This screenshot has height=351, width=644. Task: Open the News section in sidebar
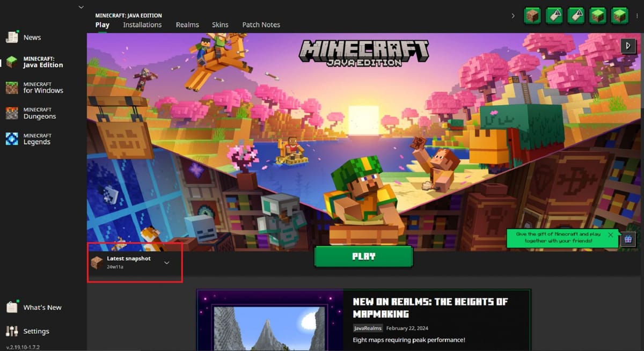coord(31,37)
